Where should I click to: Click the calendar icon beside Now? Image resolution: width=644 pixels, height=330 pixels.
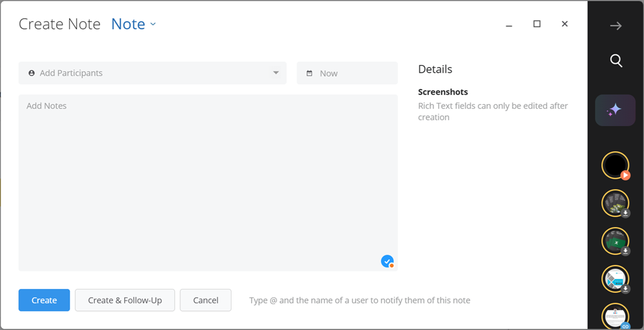tap(309, 73)
